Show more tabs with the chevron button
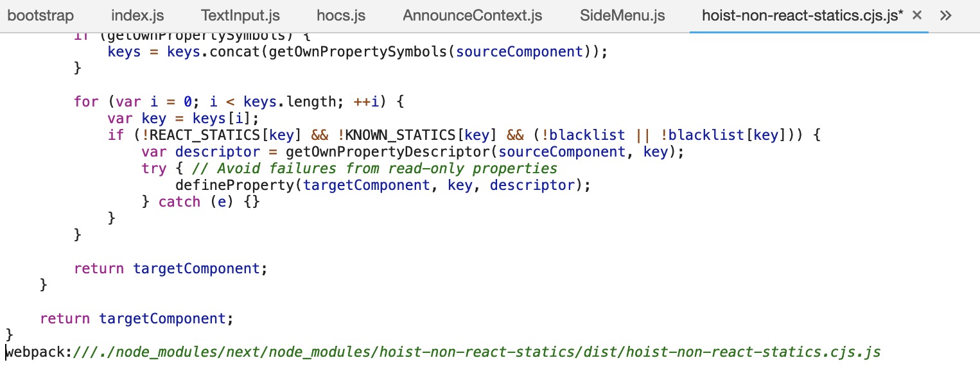Screen dimensions: 980x376 tap(945, 15)
